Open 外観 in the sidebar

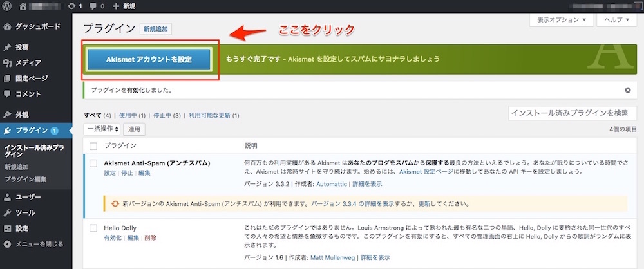pos(35,115)
